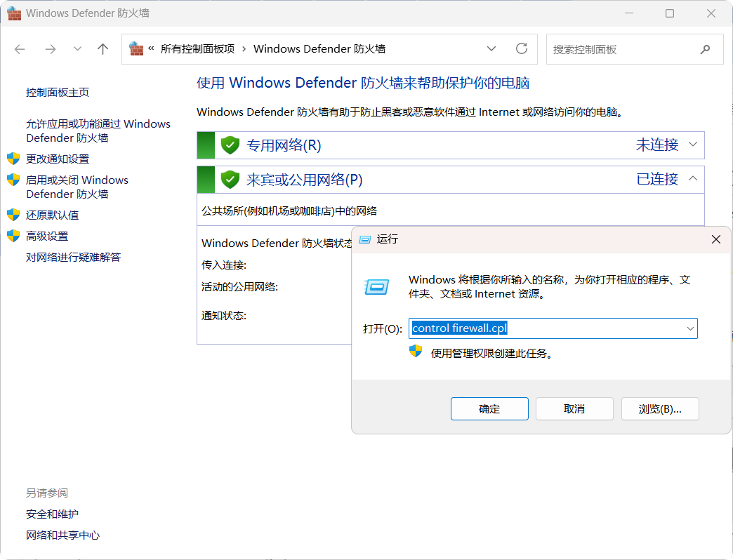733x560 pixels.
Task: Open 对网络进行疑难解答 link
Action: pos(74,258)
